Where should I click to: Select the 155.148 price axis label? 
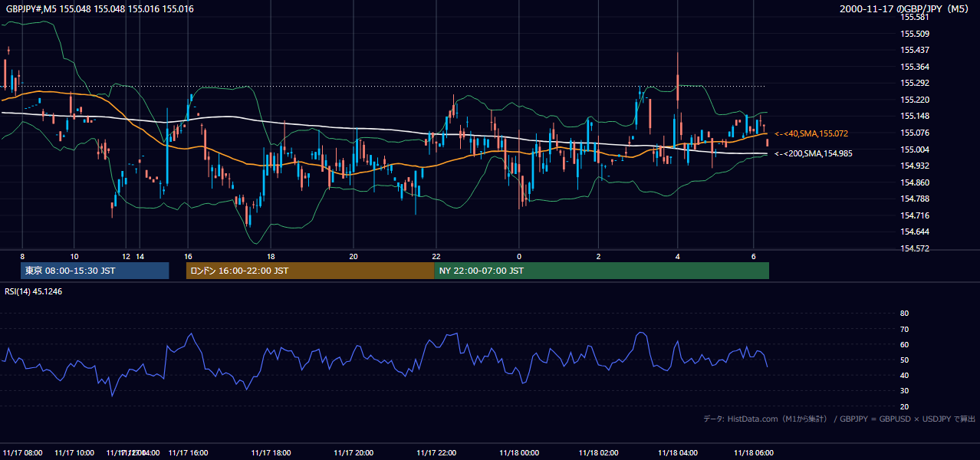click(915, 117)
